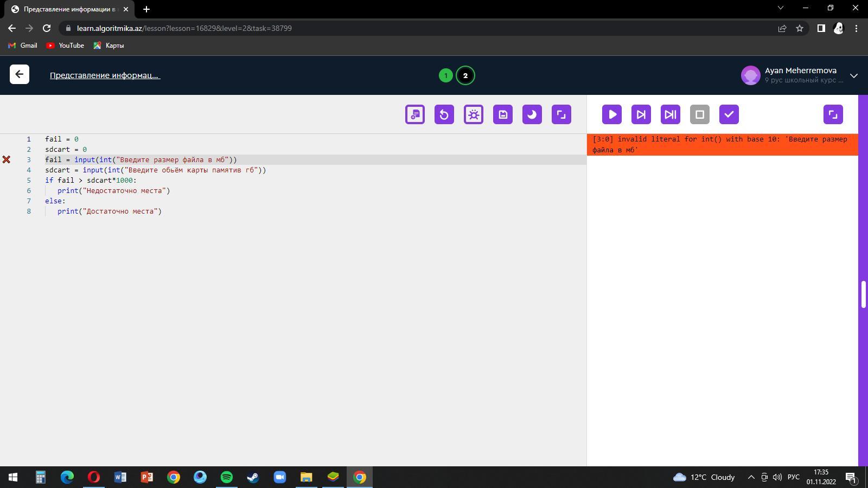The image size is (868, 488).
Task: Open the Представление информац... lesson link
Action: click(105, 75)
